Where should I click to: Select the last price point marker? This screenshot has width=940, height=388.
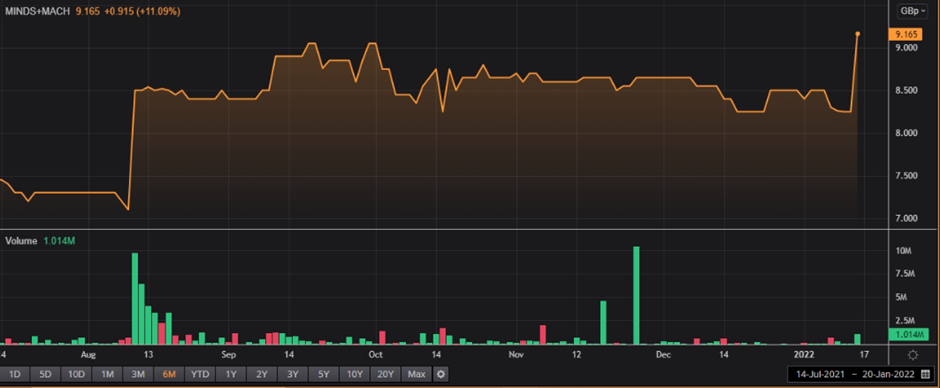[857, 34]
